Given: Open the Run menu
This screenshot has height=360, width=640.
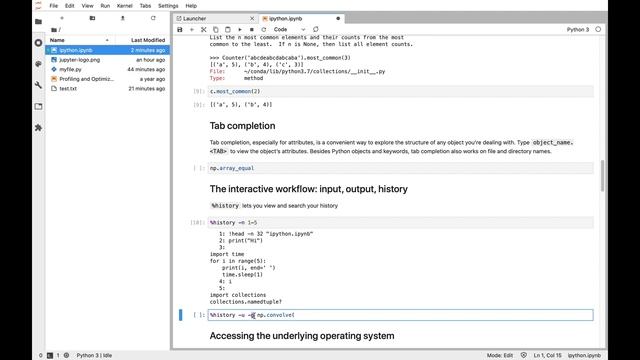Looking at the screenshot, I should coord(105,6).
